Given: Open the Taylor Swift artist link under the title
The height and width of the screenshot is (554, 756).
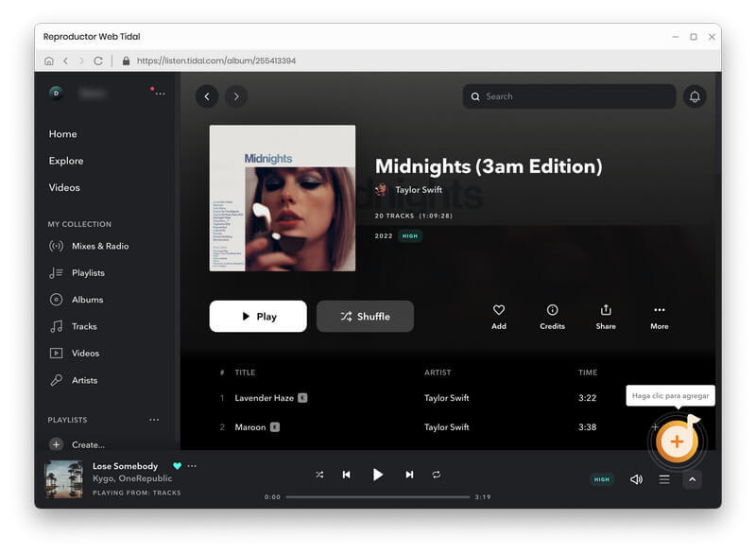Looking at the screenshot, I should tap(419, 190).
